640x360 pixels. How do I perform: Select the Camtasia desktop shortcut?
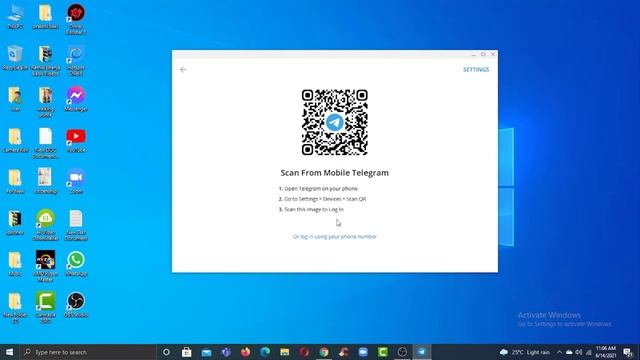point(45,308)
